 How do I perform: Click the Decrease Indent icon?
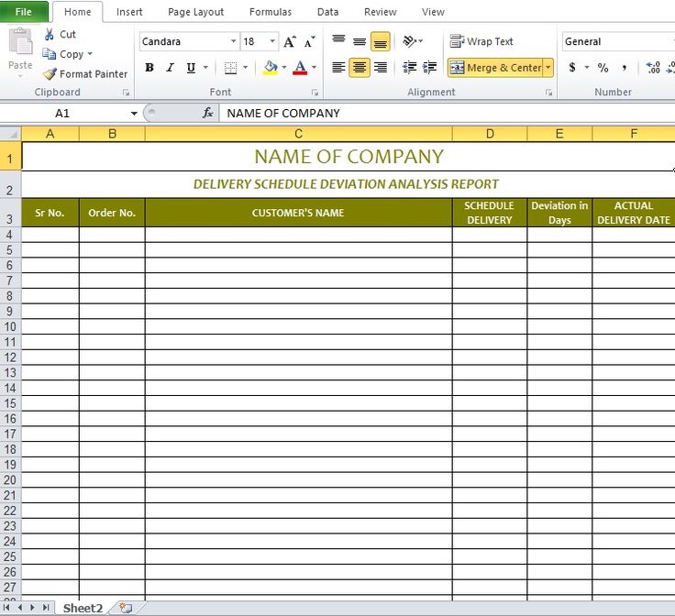tap(409, 68)
